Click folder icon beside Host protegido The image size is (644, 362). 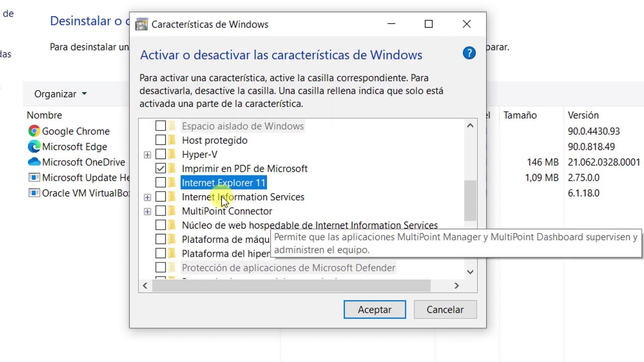(x=172, y=140)
